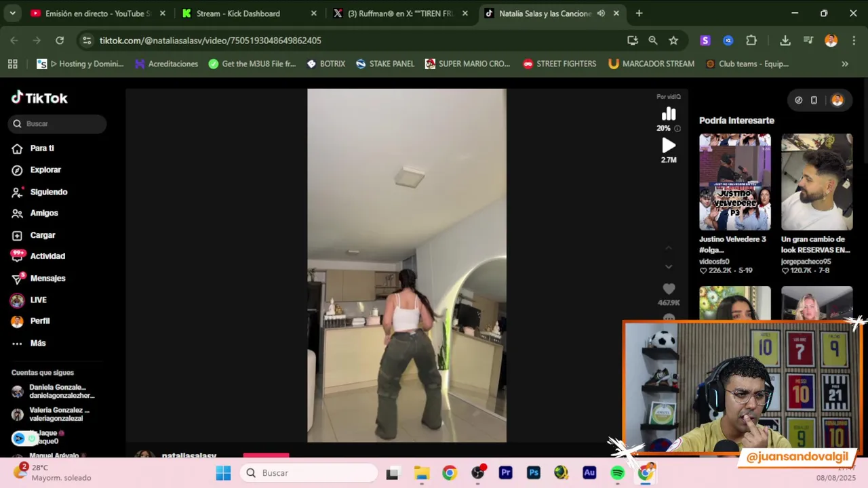Viewport: 868px width, 488px height.
Task: Open Chrome three-dot menu
Action: click(852, 41)
